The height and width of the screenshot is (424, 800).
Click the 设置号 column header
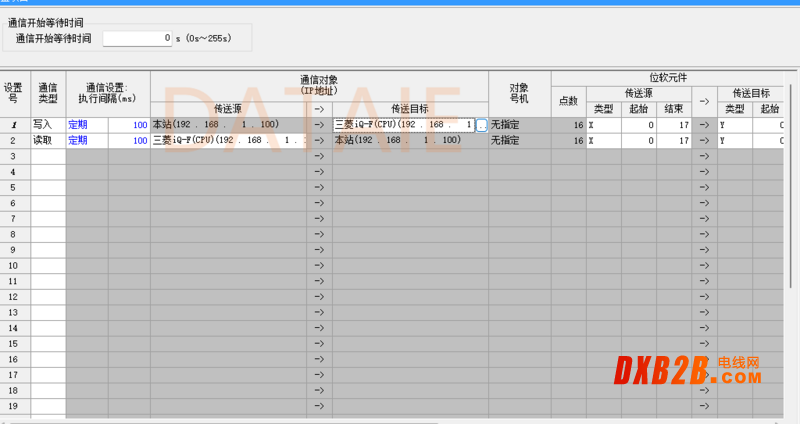pyautogui.click(x=15, y=94)
